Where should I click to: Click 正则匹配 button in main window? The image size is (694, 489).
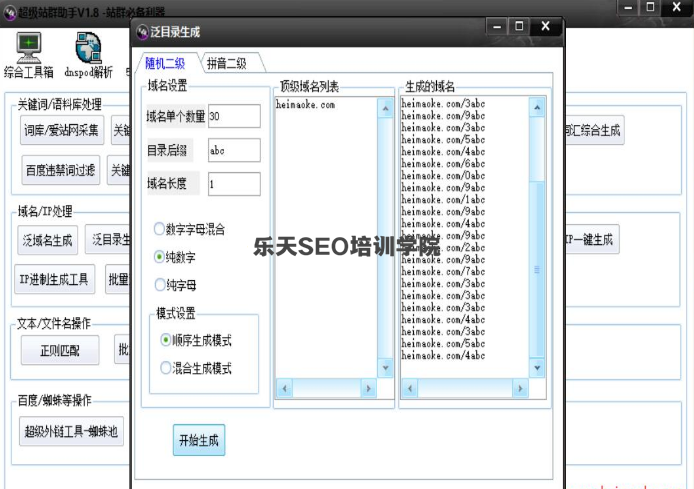(x=60, y=350)
